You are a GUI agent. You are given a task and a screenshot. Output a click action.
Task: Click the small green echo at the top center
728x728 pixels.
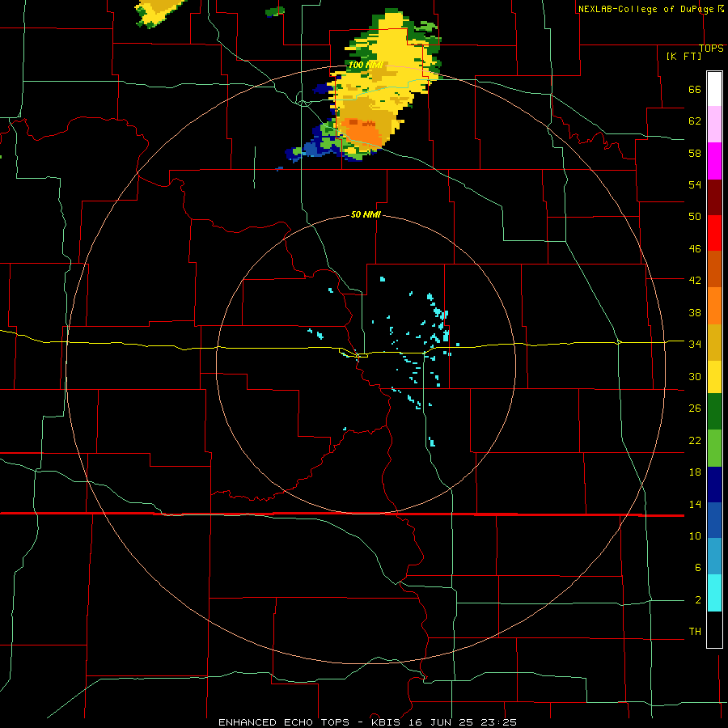[275, 11]
